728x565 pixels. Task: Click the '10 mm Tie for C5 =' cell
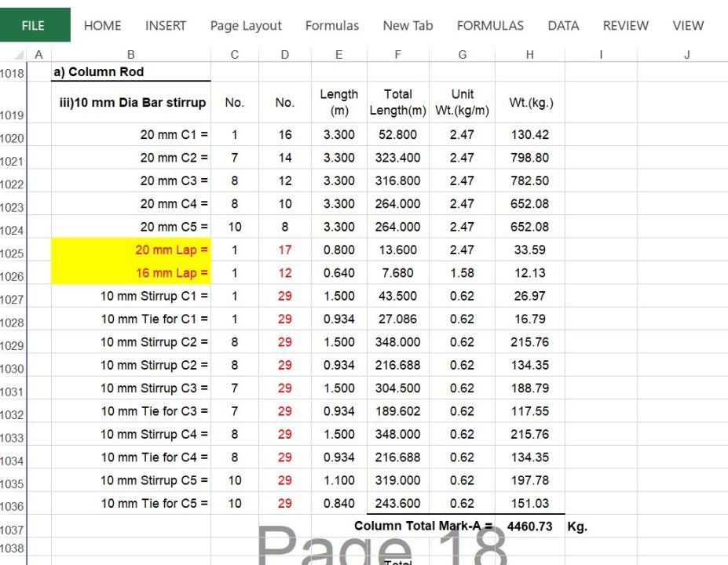[131, 504]
